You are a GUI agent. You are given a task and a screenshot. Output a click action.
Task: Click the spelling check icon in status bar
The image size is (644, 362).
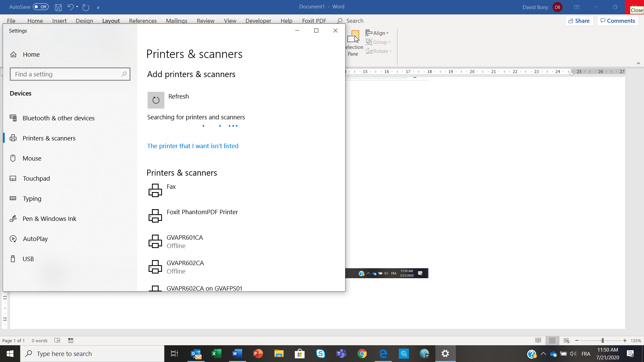(57, 341)
